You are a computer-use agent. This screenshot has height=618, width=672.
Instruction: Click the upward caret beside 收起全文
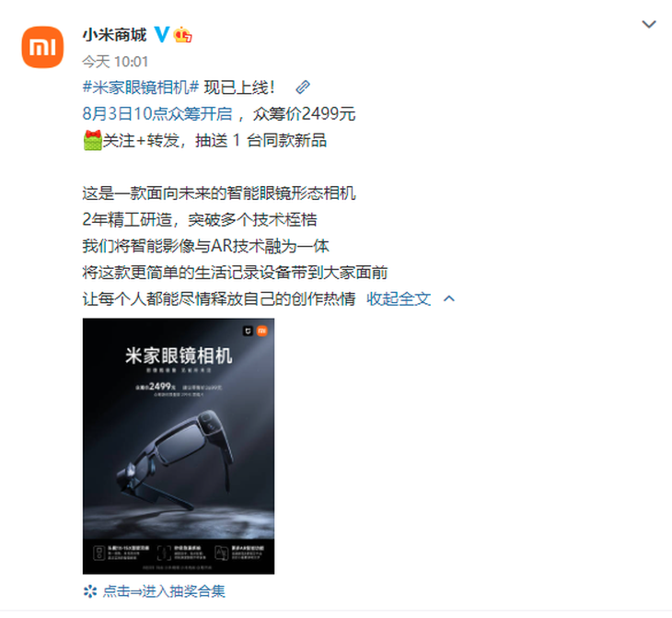tap(449, 298)
